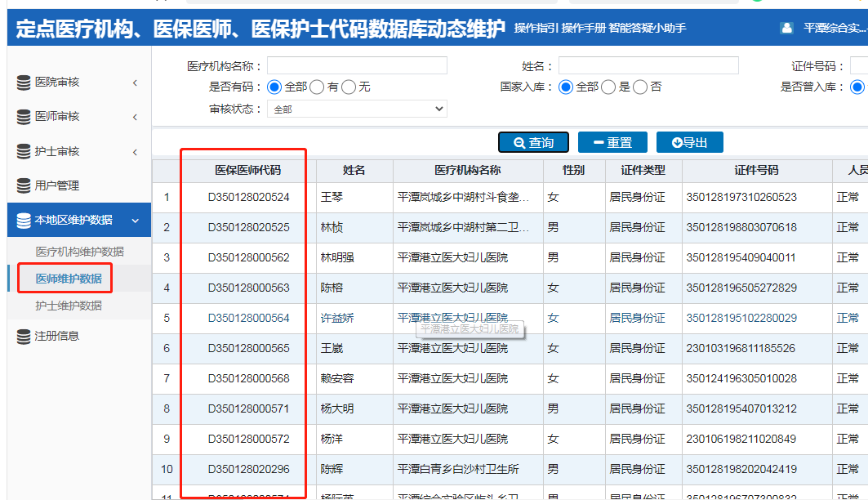Click code cell D350128020524
The height and width of the screenshot is (500, 868).
[x=248, y=197]
